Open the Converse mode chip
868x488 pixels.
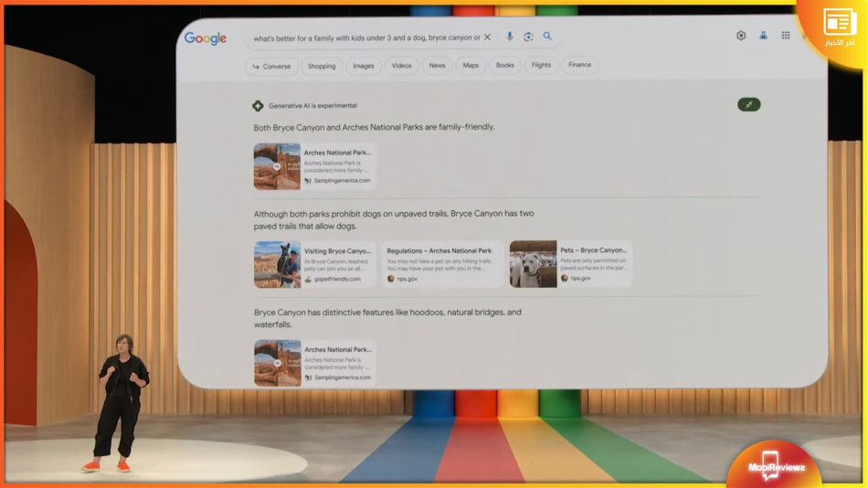point(271,67)
